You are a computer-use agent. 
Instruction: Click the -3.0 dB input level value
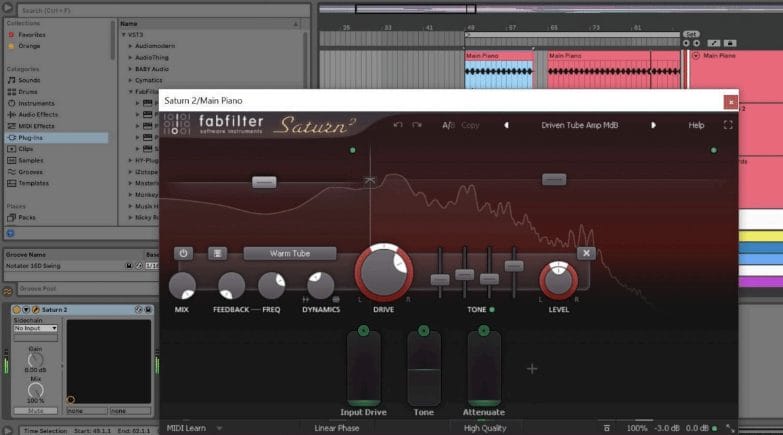pos(667,428)
